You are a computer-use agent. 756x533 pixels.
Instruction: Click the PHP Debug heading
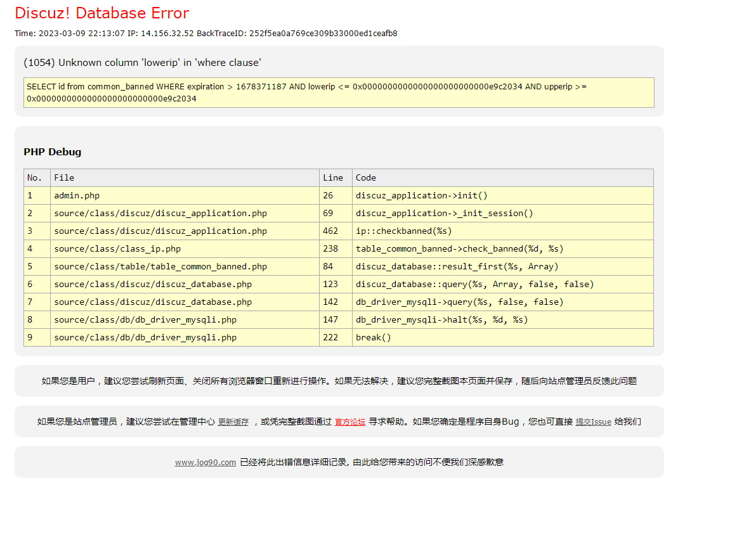click(x=53, y=152)
